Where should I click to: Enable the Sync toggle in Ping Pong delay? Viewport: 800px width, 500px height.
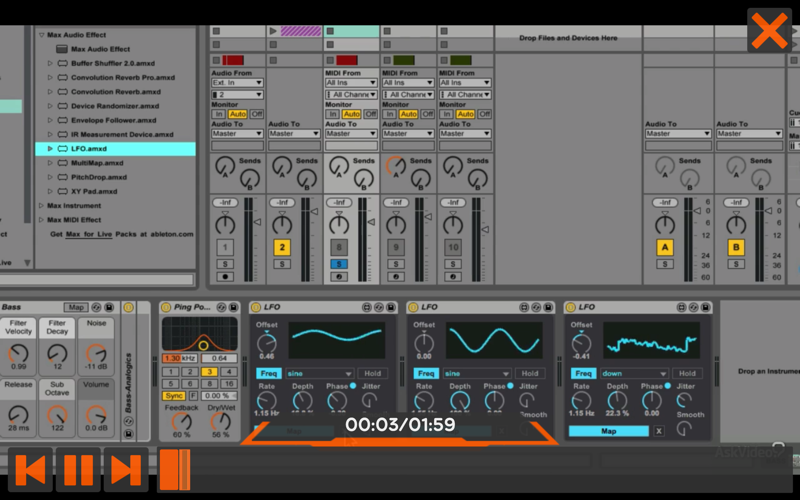click(x=174, y=396)
